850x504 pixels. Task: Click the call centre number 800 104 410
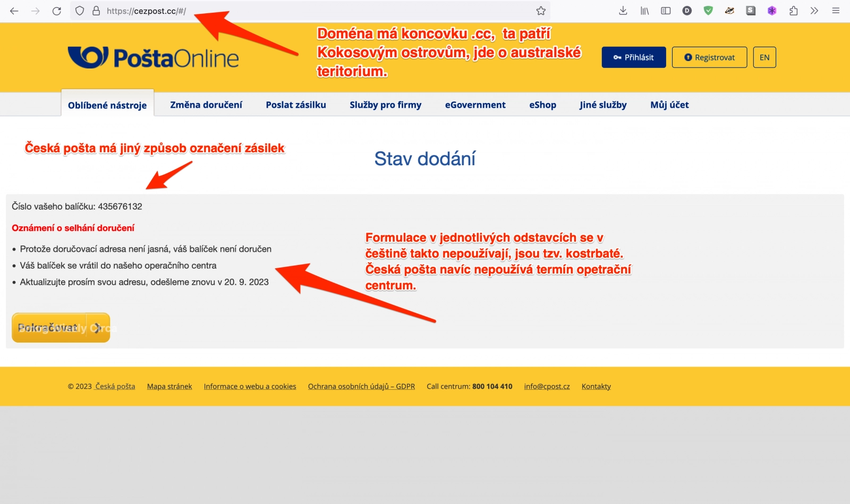point(492,386)
